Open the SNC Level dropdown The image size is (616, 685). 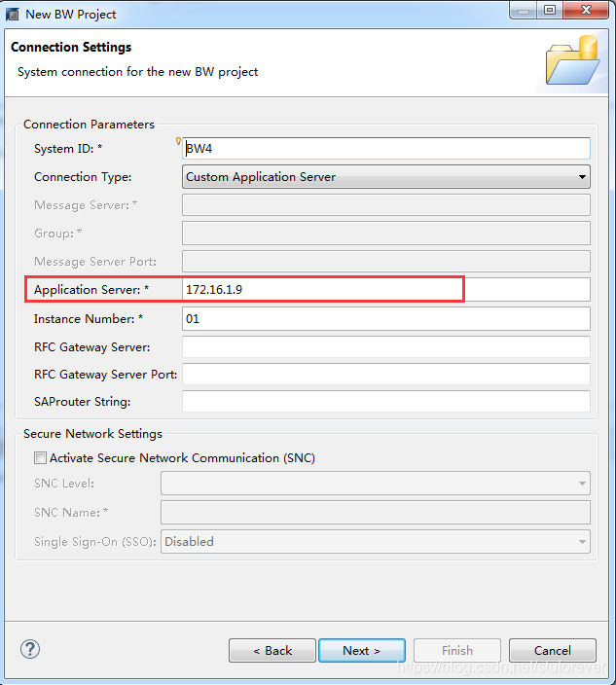click(x=376, y=484)
